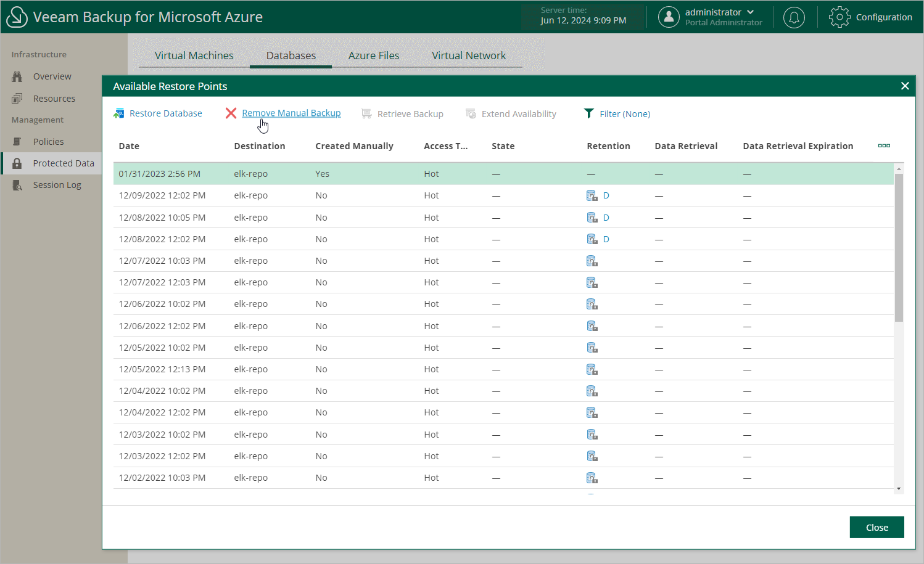The height and width of the screenshot is (564, 924).
Task: Click the D retention label in 12/08/2022 10:05 PM row
Action: [606, 218]
